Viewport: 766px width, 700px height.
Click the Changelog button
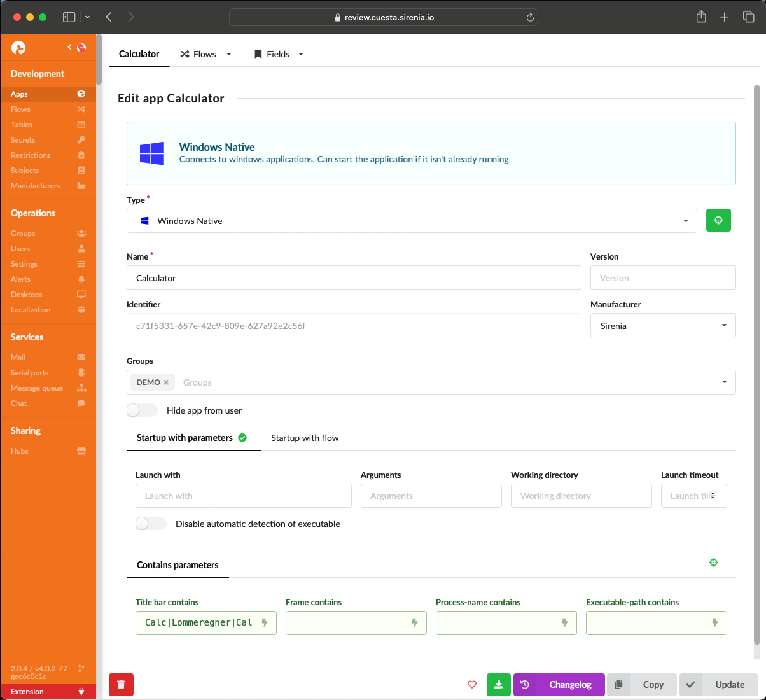tap(559, 685)
